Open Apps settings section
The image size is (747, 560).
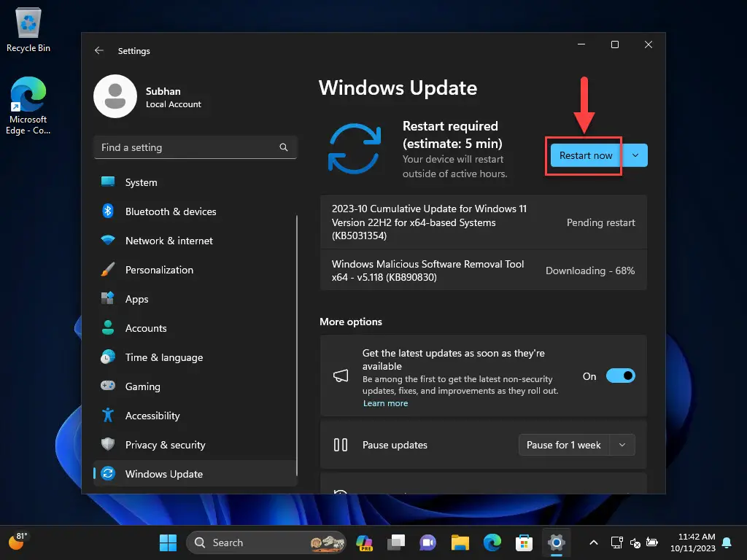pos(196,299)
